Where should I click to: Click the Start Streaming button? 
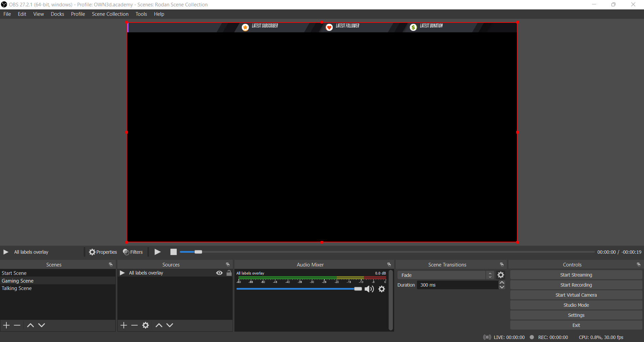pos(576,275)
